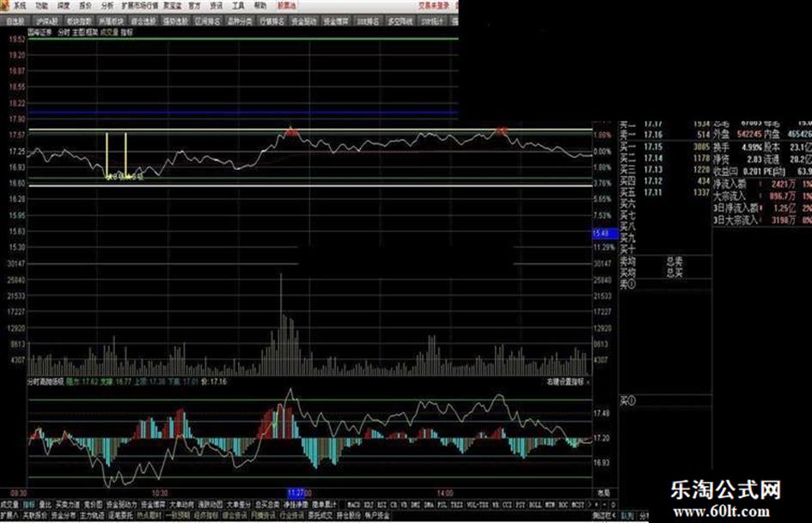Switch to the highlighted 指标 bottom tab
The width and height of the screenshot is (812, 523).
coord(29,504)
